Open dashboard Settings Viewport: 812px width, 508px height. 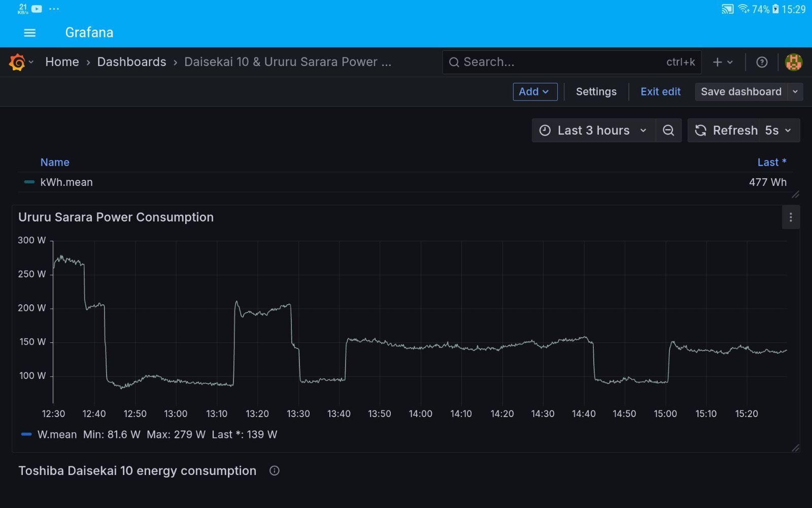(x=596, y=91)
